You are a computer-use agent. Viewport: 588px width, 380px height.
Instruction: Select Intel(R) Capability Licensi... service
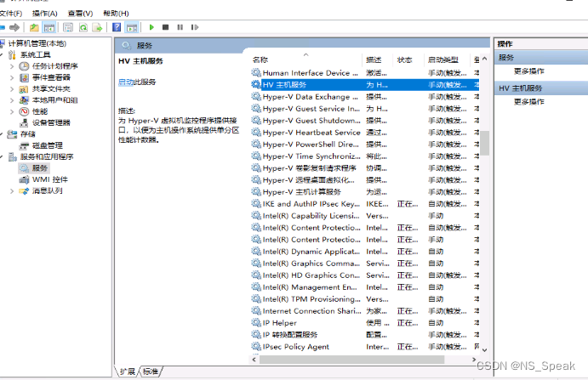365,216
